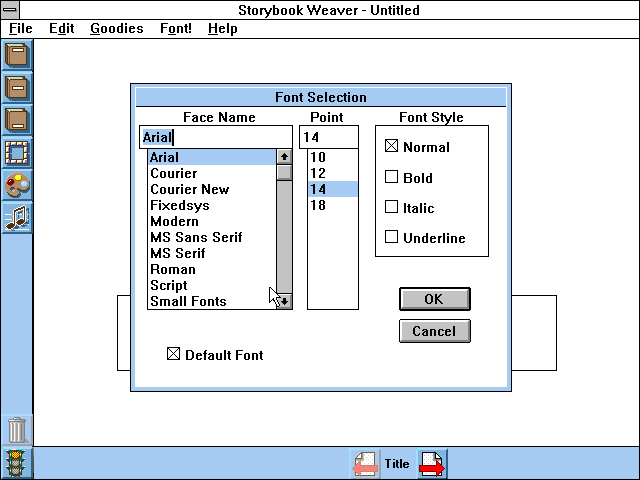Image resolution: width=640 pixels, height=480 pixels.
Task: Open the Help menu
Action: coord(222,29)
